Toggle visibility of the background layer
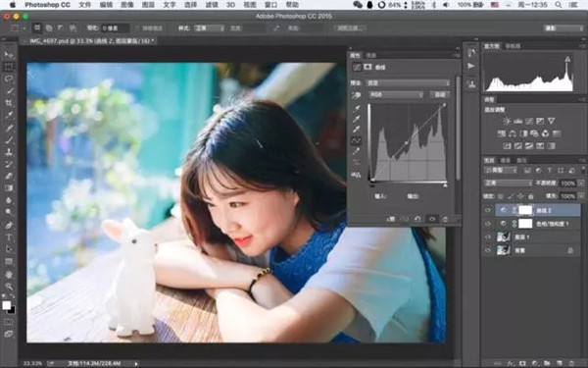588x368 pixels. pos(487,250)
